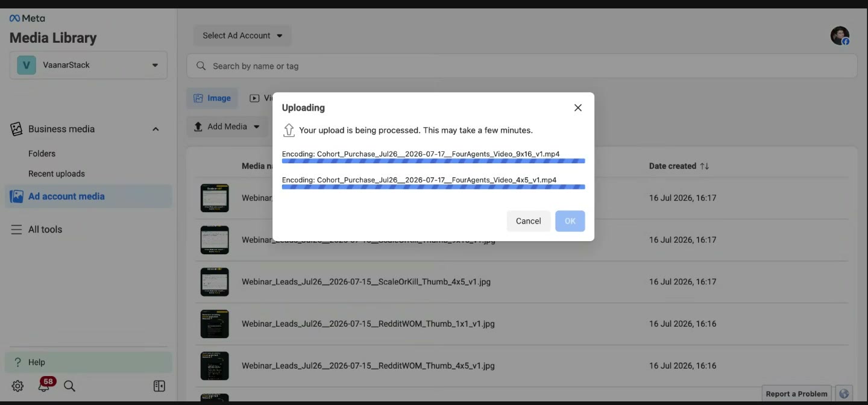The image size is (868, 405).
Task: Open the Meta logo home link
Action: pyautogui.click(x=27, y=18)
